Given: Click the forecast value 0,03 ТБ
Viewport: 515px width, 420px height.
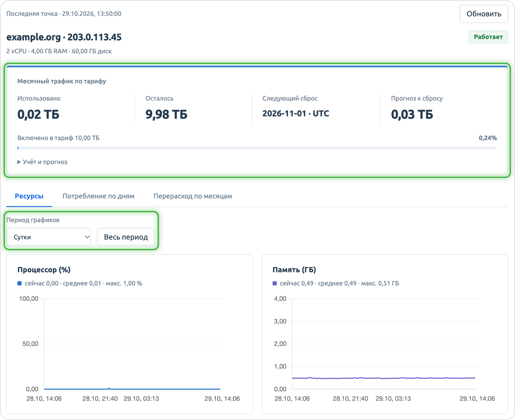Looking at the screenshot, I should [x=412, y=114].
